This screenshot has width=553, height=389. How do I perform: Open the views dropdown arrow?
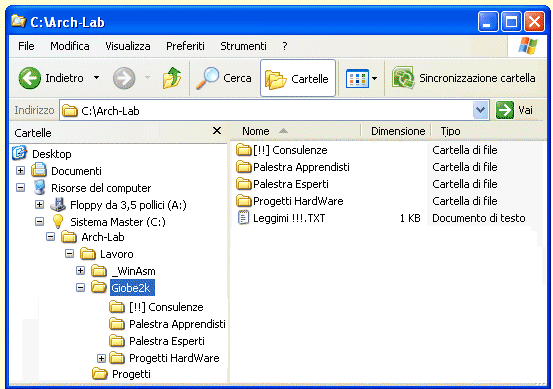[375, 78]
